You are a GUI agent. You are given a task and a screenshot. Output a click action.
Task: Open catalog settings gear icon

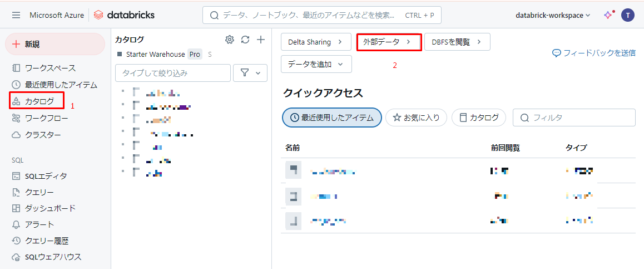point(230,40)
